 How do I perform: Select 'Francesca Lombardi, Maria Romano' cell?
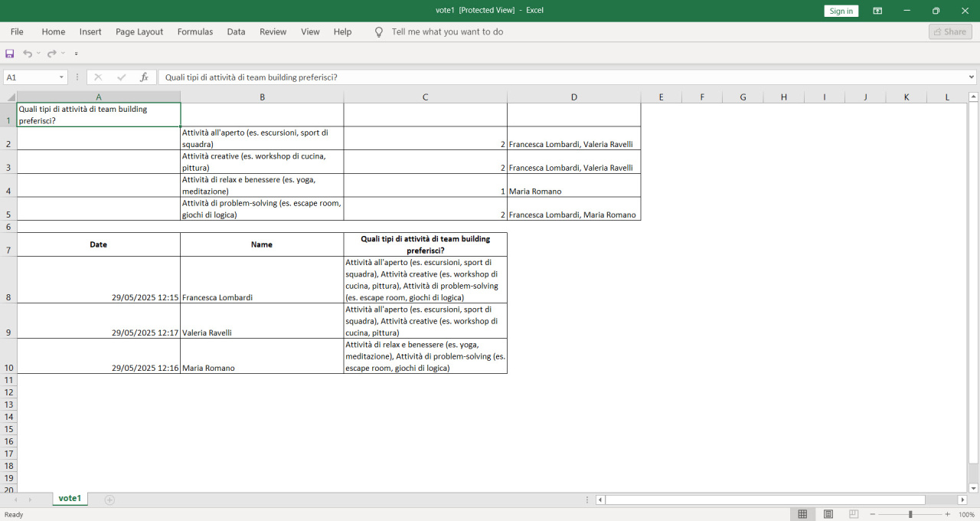click(x=573, y=209)
